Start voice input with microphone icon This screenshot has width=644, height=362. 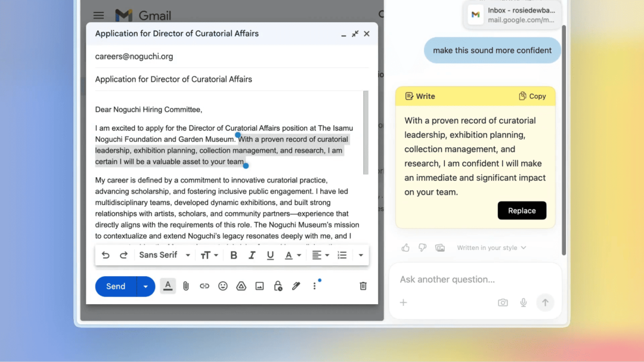point(524,303)
